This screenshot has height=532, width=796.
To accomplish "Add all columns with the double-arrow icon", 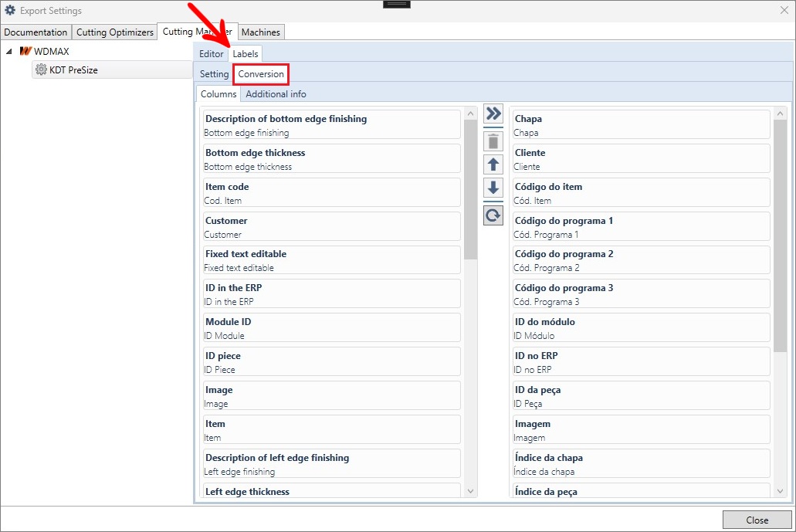I will [x=493, y=114].
